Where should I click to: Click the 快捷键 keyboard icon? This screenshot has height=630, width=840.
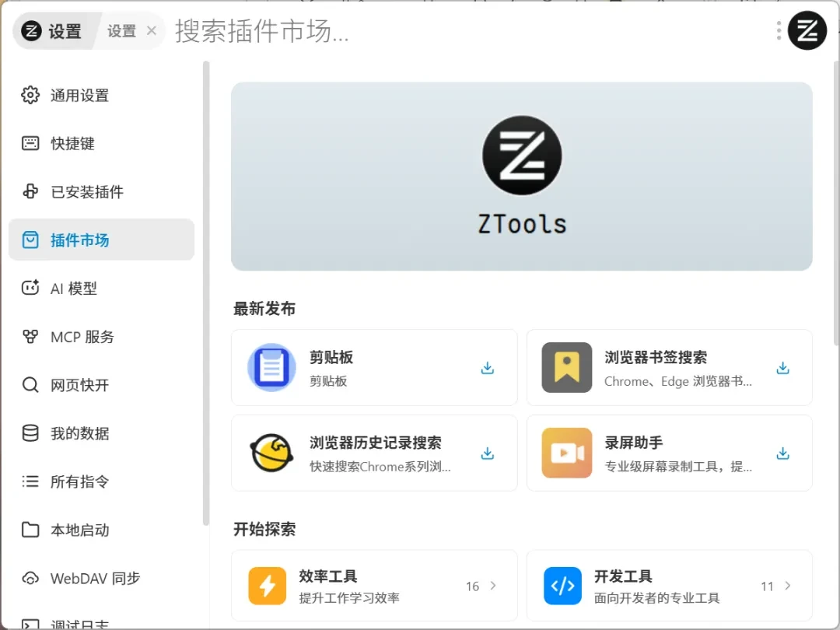tap(30, 143)
